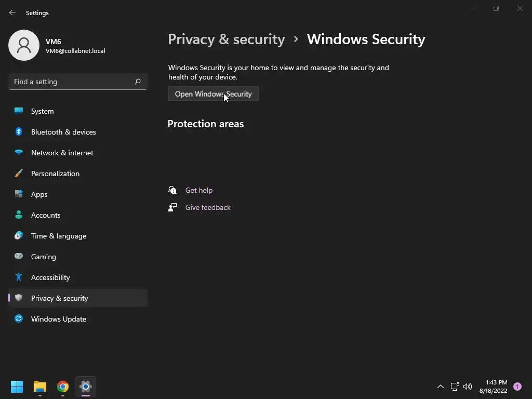This screenshot has width=532, height=399.
Task: Click the Time & language clock icon
Action: coord(19,236)
